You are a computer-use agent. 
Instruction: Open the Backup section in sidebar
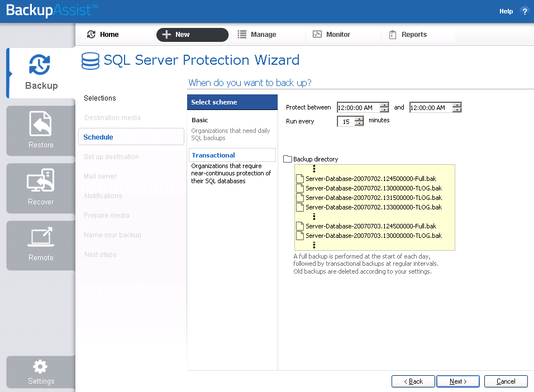41,73
